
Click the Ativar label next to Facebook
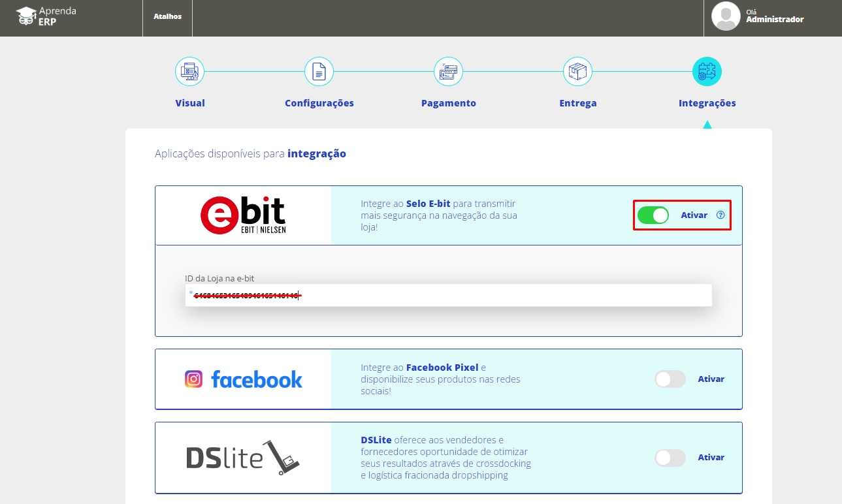click(x=711, y=379)
